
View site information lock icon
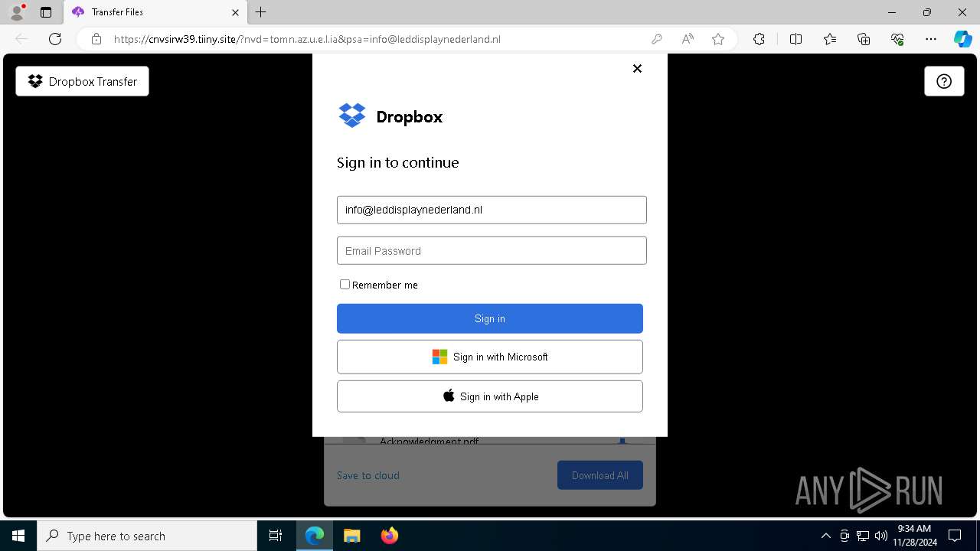[96, 39]
